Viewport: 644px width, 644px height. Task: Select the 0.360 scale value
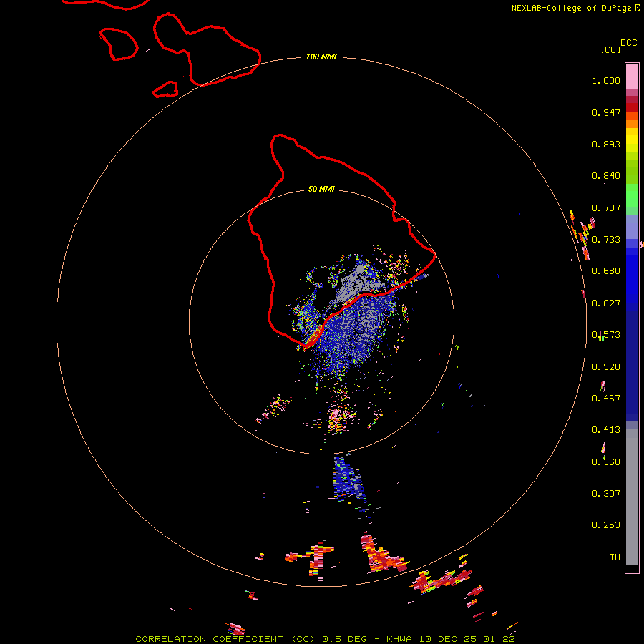tap(606, 462)
